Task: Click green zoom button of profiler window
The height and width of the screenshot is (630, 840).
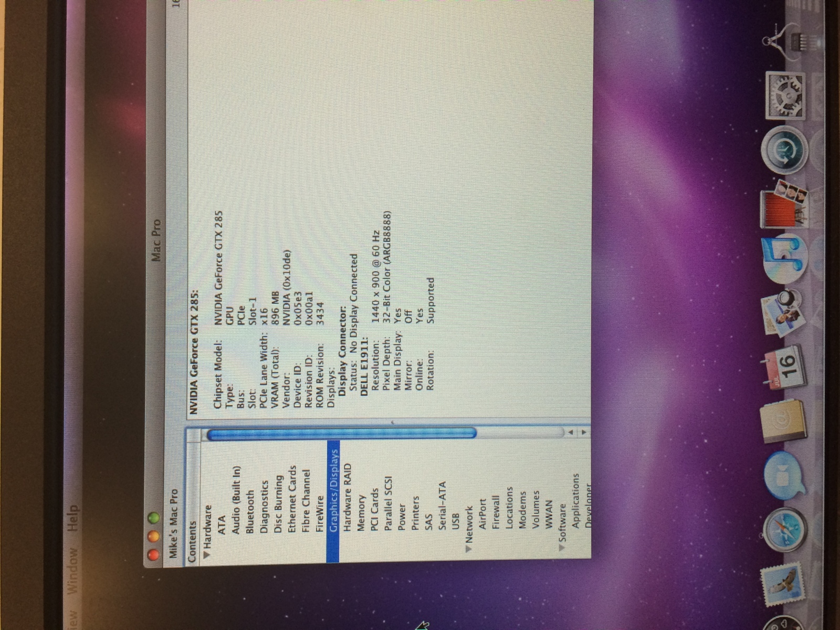Action: 154,519
